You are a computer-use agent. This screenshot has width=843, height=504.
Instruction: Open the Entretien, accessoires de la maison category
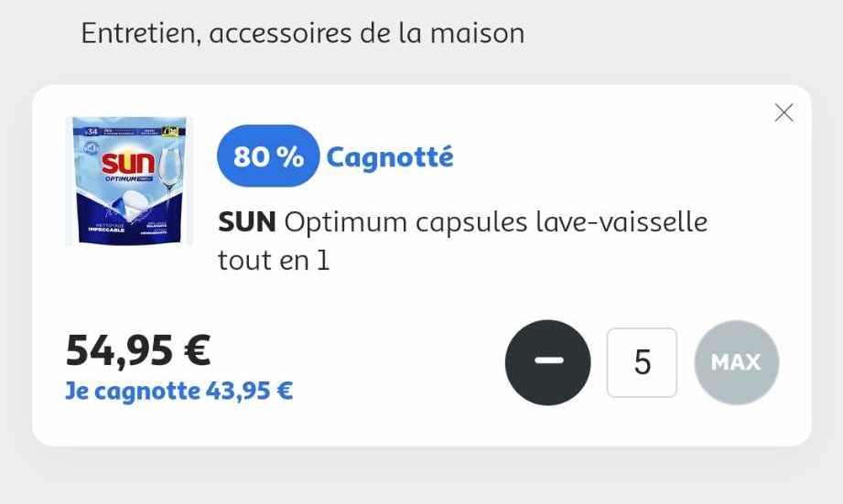(303, 33)
